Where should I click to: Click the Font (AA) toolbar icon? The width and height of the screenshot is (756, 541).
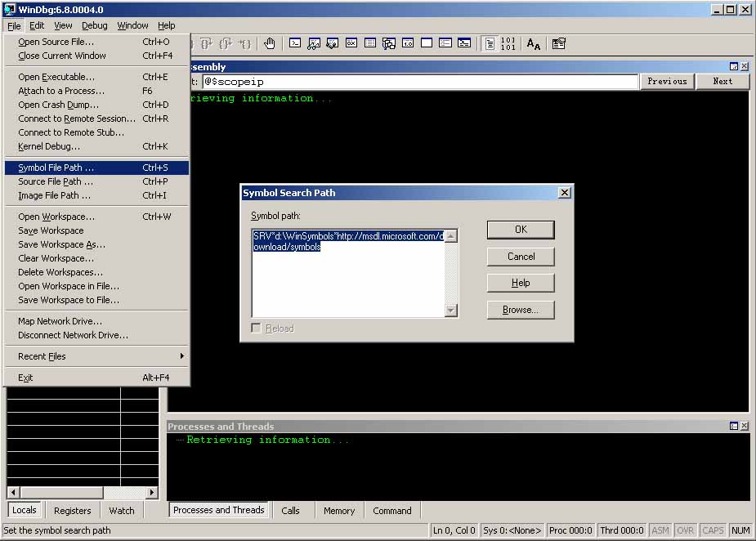(x=533, y=44)
